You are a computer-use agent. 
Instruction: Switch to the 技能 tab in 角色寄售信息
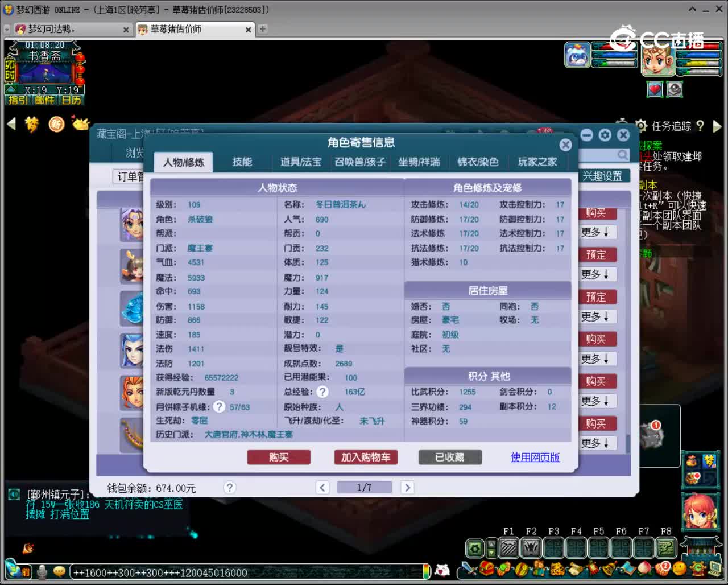[x=243, y=162]
